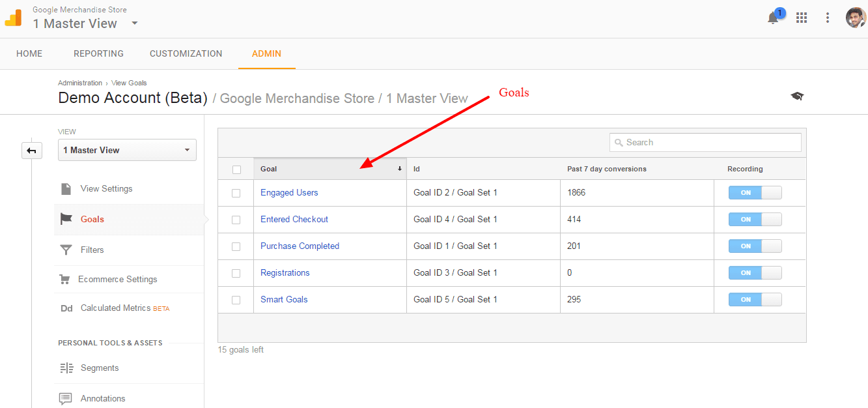Toggle the select-all goals checkbox
The image size is (868, 408).
pyautogui.click(x=236, y=169)
